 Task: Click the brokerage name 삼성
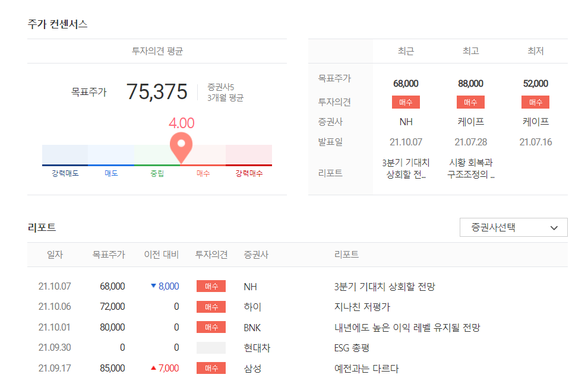252,368
